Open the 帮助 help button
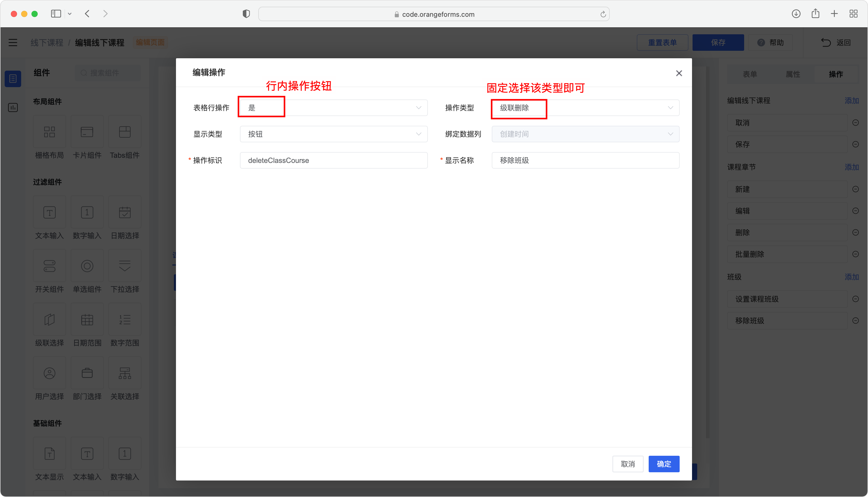 (x=770, y=42)
